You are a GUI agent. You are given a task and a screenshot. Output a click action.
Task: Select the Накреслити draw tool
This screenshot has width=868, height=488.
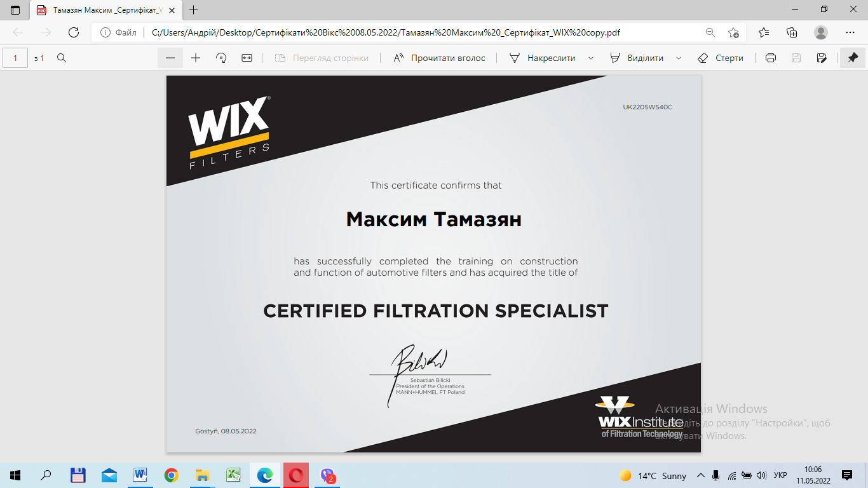(543, 58)
